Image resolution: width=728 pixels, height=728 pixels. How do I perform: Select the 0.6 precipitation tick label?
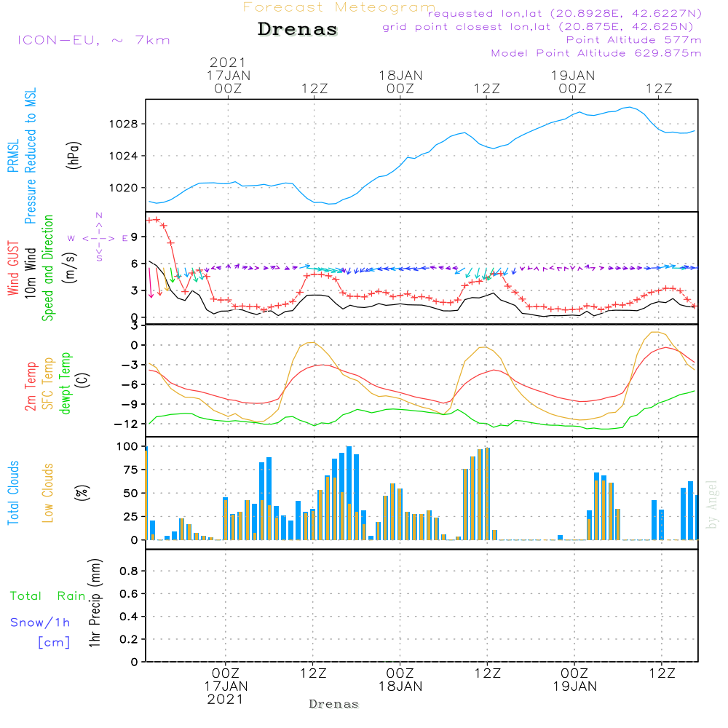pos(129,594)
